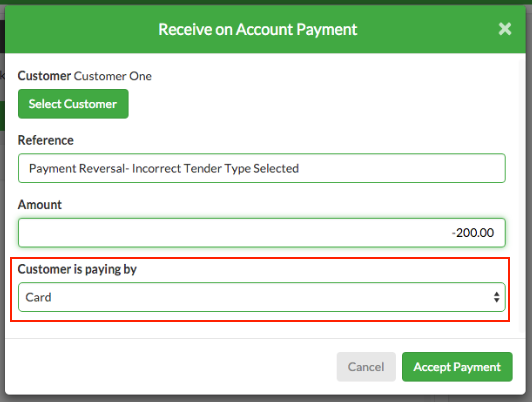Click the Receive on Account Payment title
The height and width of the screenshot is (402, 532).
pyautogui.click(x=258, y=29)
